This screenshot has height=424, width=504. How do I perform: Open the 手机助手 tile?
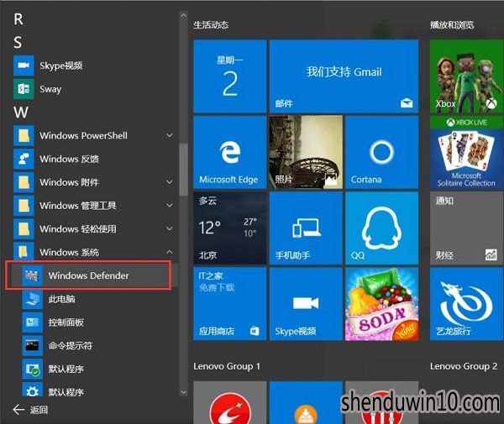pos(306,228)
